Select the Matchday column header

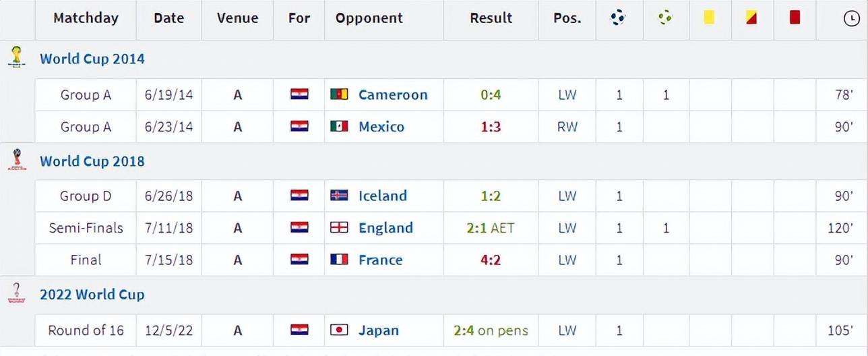tap(86, 18)
